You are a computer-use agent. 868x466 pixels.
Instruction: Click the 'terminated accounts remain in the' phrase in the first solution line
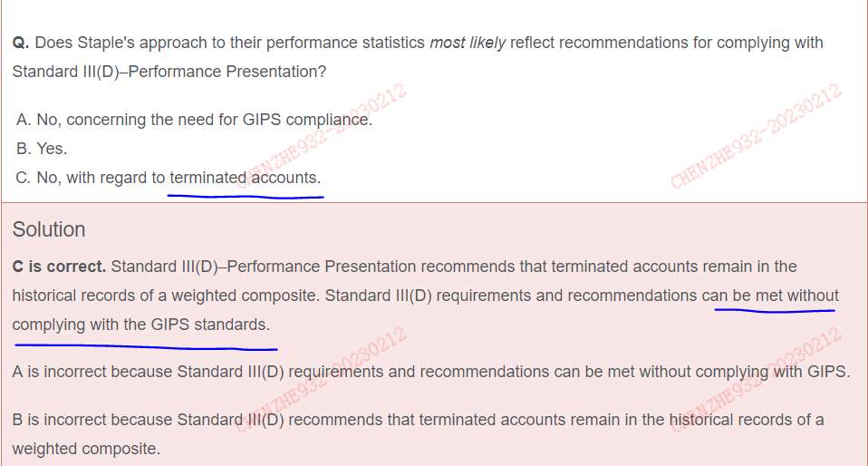point(674,267)
